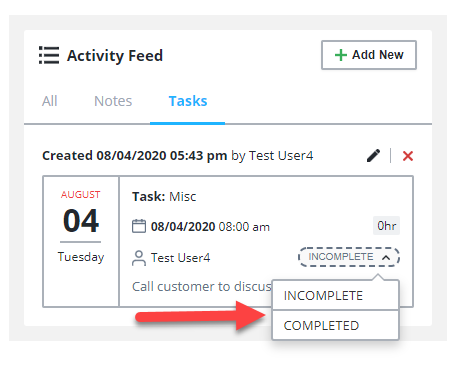The height and width of the screenshot is (370, 456).
Task: Click the person icon beside Test User4
Action: point(139,258)
